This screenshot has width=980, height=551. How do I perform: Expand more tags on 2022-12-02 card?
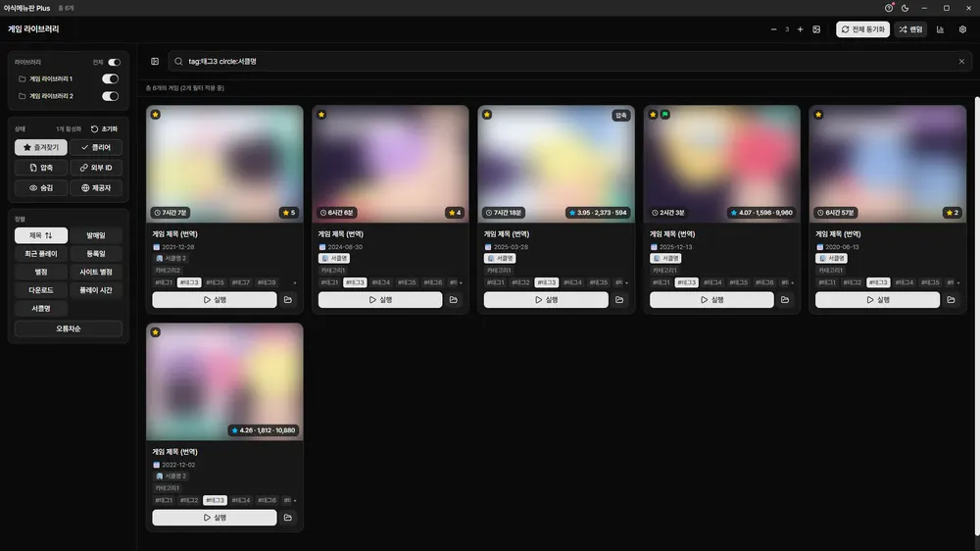(x=295, y=500)
